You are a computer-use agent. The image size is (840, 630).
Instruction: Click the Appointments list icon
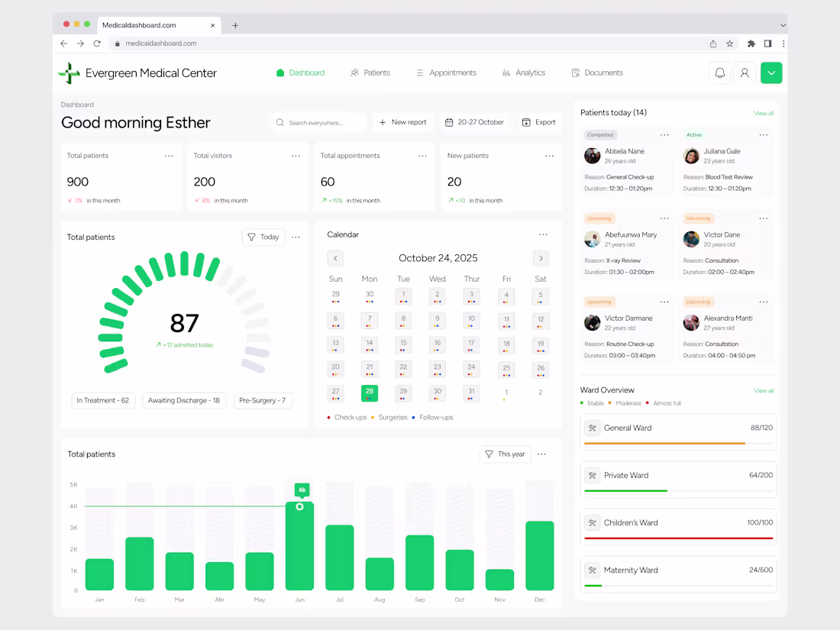click(419, 73)
